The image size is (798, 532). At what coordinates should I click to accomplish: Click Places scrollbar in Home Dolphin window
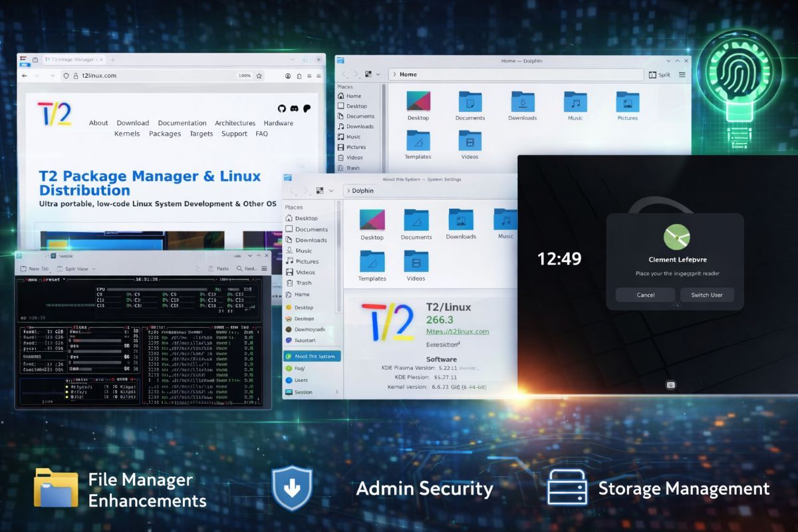coord(383,128)
